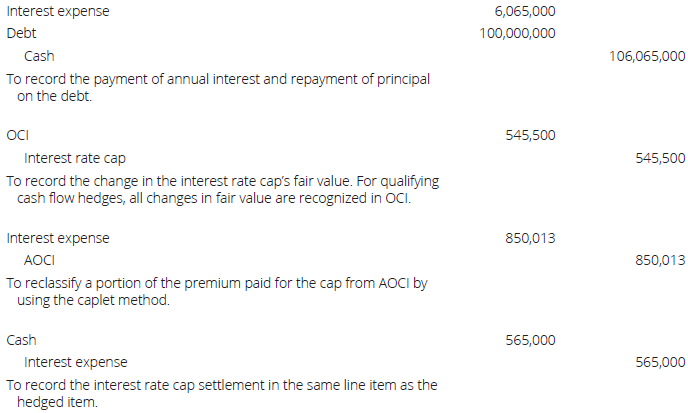
Task: Click the Debt account line
Action: pos(21,34)
